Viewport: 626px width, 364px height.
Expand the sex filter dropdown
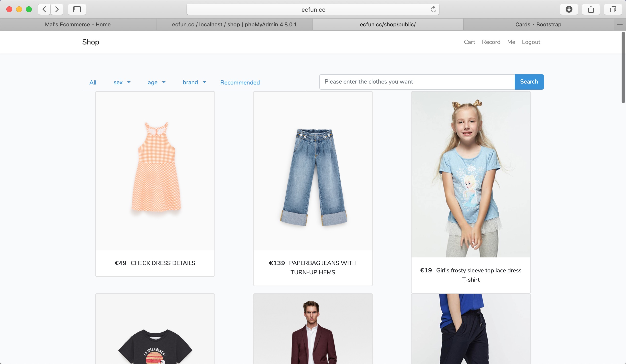(122, 82)
